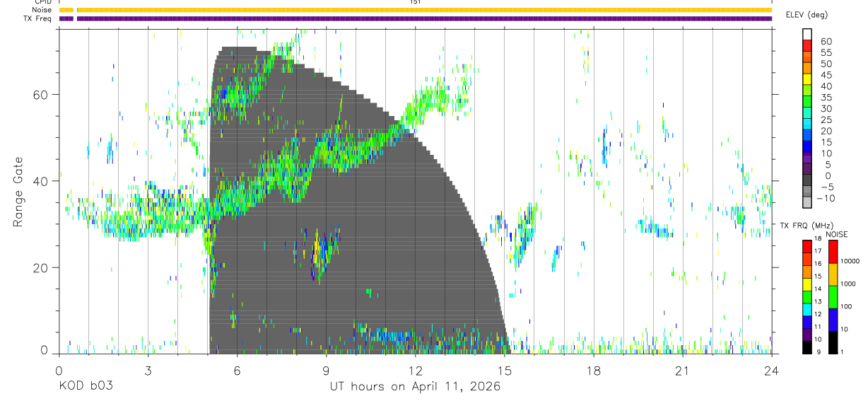Click the 'Range Gate' y-axis label
This screenshot has height=401, width=868.
18,192
